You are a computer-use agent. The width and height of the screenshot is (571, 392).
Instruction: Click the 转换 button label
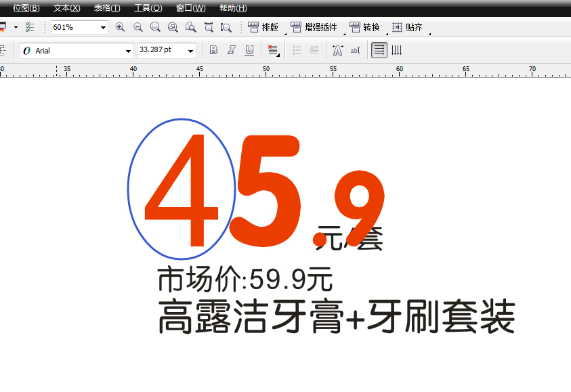(x=371, y=27)
